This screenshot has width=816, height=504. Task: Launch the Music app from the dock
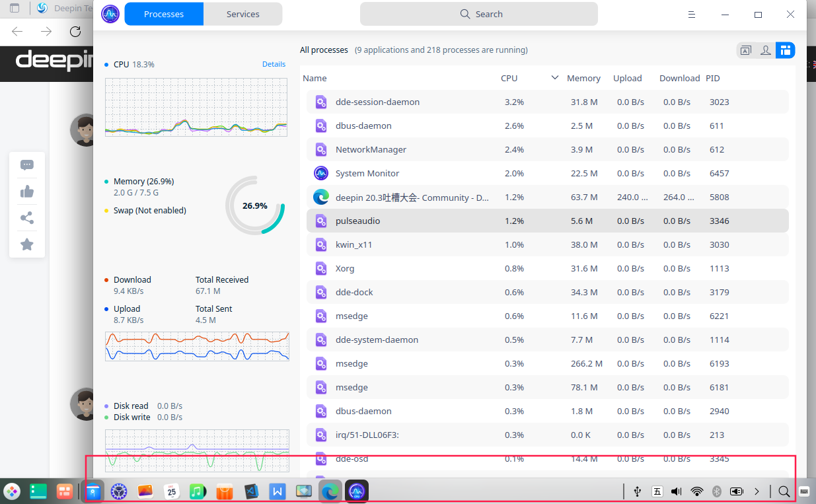198,491
